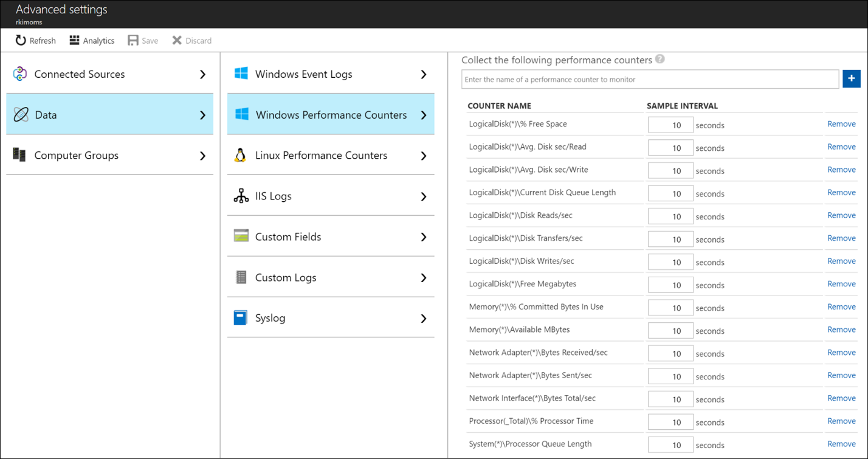This screenshot has height=459, width=868.
Task: Select the Linux Performance Counters penguin icon
Action: pos(239,155)
